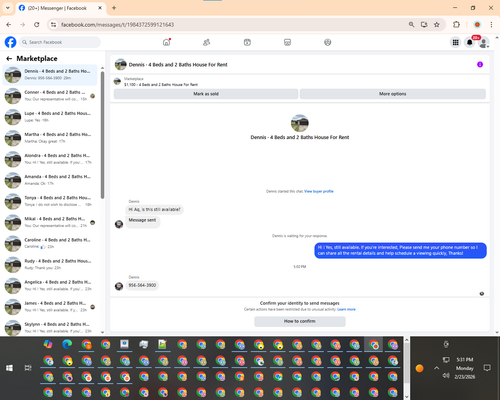Open the Facebook menu grid icon
The height and width of the screenshot is (400, 500).
point(455,42)
